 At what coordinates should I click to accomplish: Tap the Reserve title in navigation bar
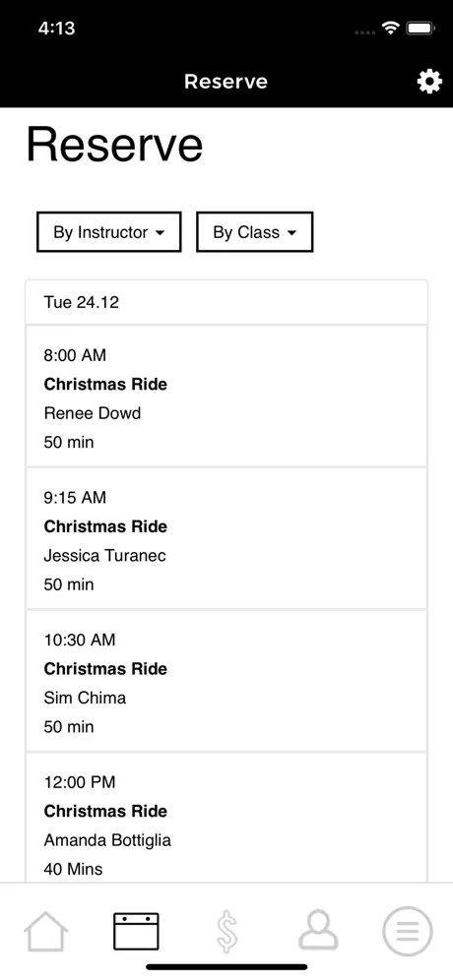(226, 82)
